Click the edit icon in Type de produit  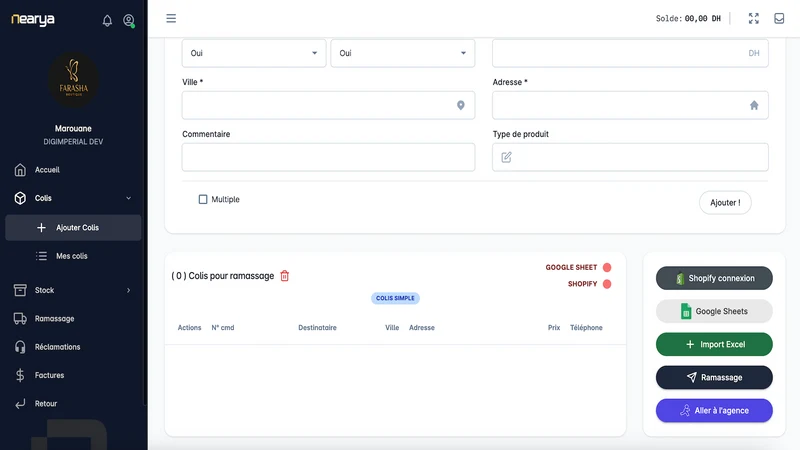point(506,157)
